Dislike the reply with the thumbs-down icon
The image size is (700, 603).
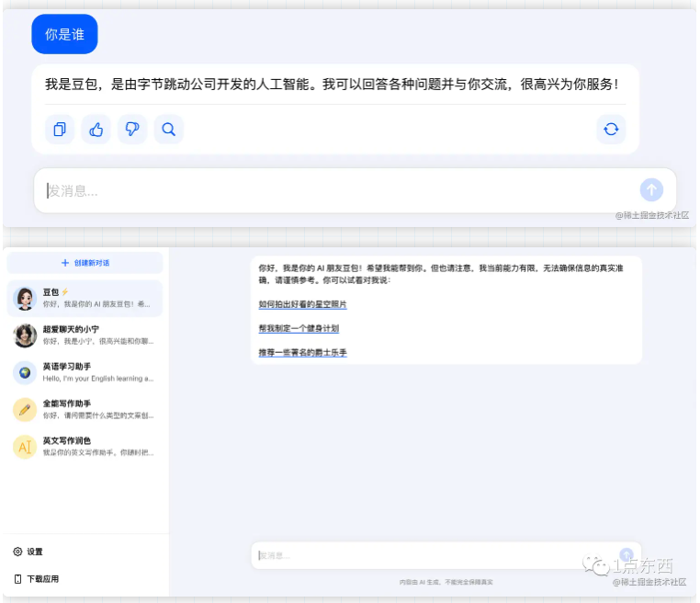[132, 130]
